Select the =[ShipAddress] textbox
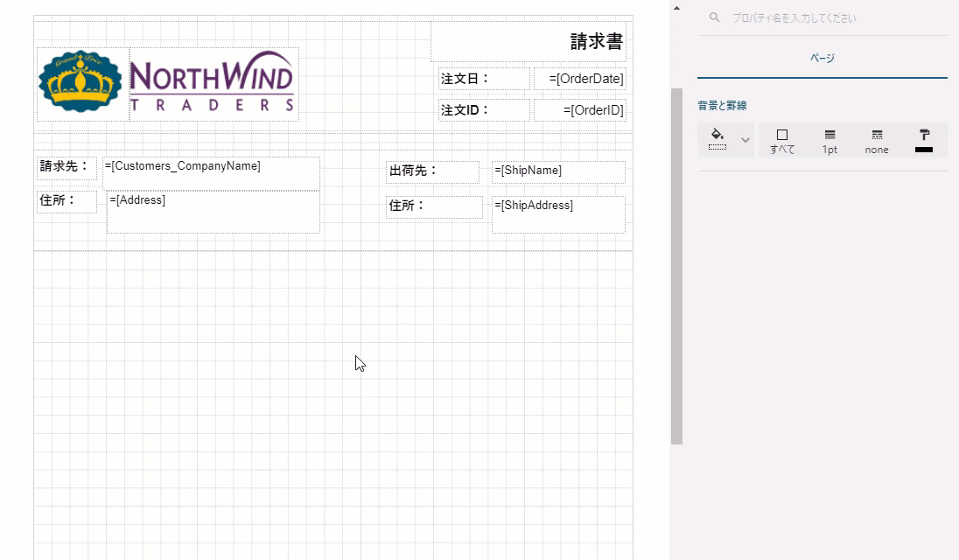Screen dimensions: 959x560 tap(558, 214)
